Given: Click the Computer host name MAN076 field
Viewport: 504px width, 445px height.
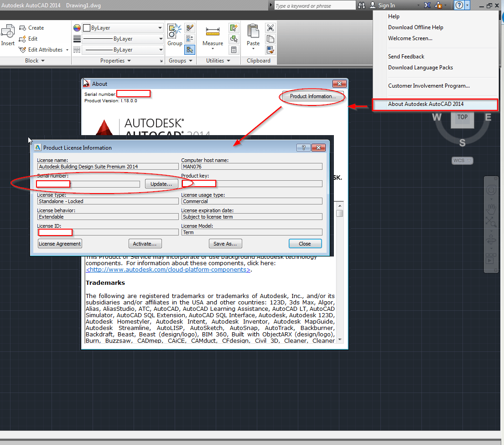Looking at the screenshot, I should click(252, 167).
